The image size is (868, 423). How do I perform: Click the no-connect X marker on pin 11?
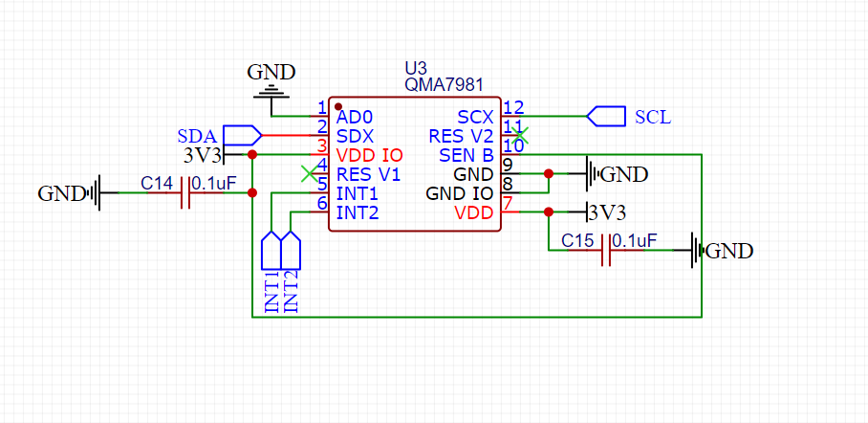click(519, 134)
